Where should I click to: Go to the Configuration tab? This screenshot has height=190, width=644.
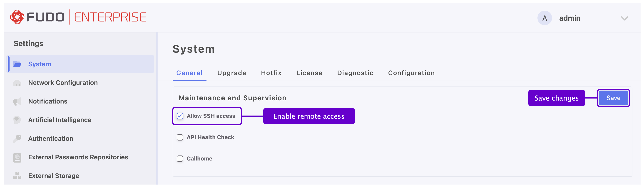point(411,73)
